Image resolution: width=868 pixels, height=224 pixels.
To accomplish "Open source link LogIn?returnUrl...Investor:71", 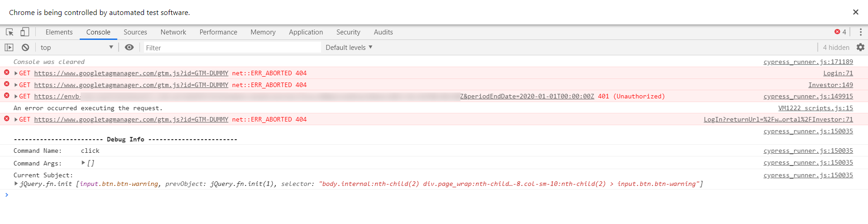I will [778, 120].
